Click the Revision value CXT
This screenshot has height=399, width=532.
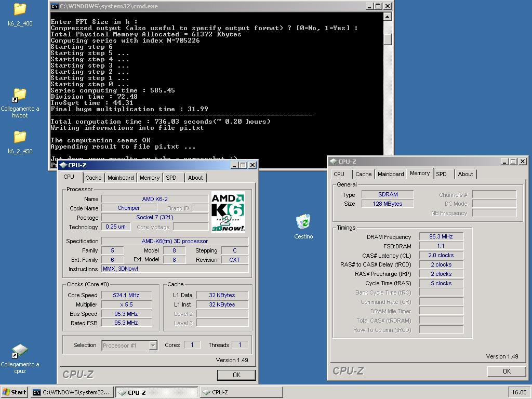tap(234, 260)
